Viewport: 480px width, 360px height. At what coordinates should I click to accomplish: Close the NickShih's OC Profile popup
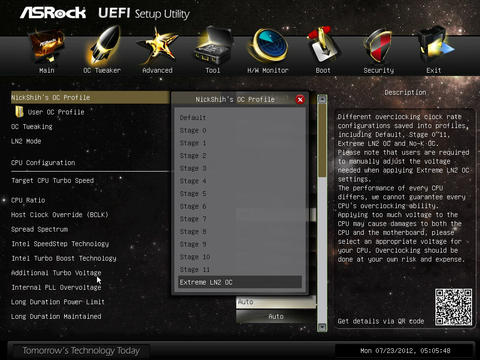tap(300, 99)
